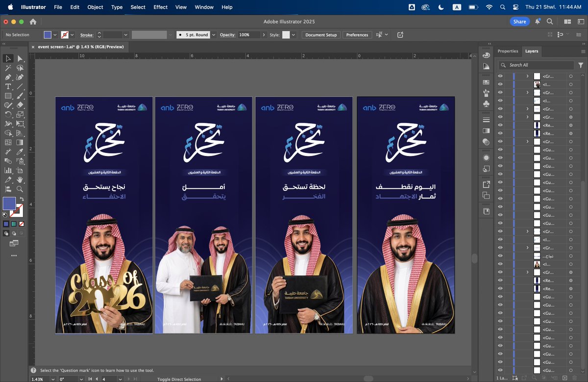The width and height of the screenshot is (588, 382).
Task: Open the 5 pt. Round brush dropdown
Action: pos(214,35)
